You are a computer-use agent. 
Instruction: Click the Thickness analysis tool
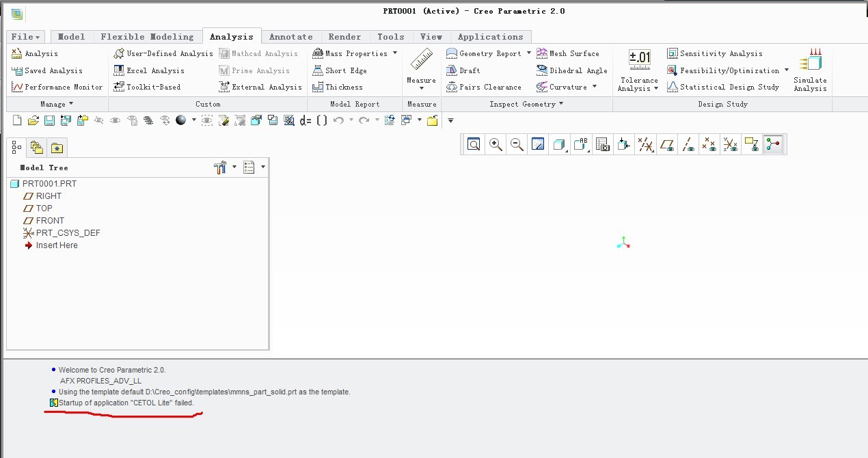(338, 87)
